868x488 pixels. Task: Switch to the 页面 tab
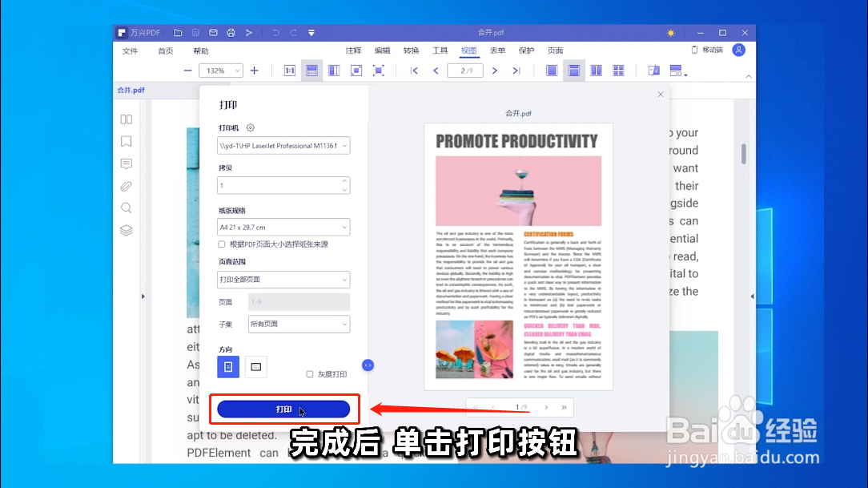pos(555,50)
